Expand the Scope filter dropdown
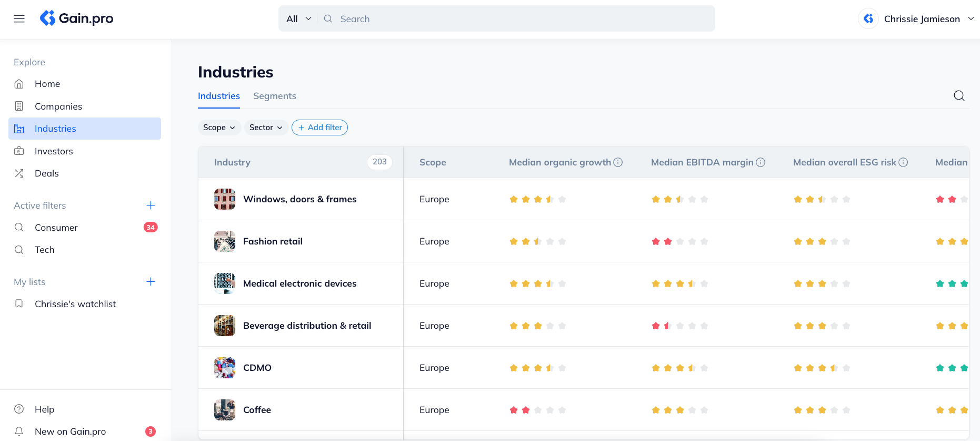 (219, 128)
